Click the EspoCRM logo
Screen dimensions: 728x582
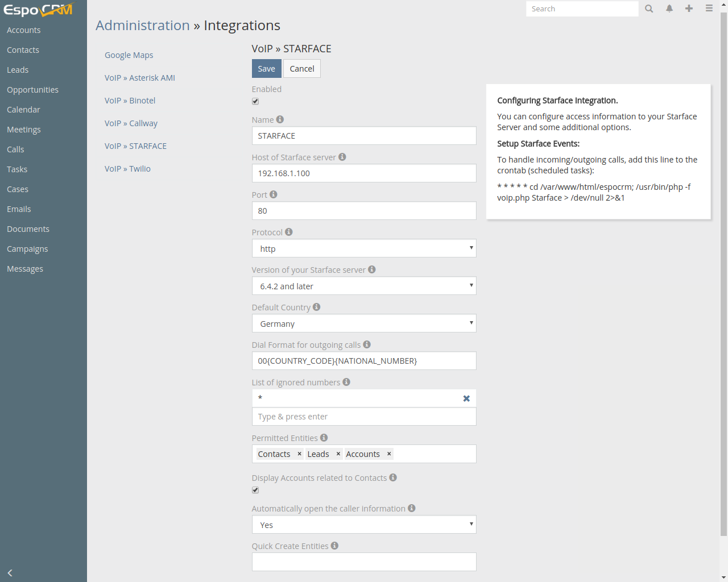(38, 10)
